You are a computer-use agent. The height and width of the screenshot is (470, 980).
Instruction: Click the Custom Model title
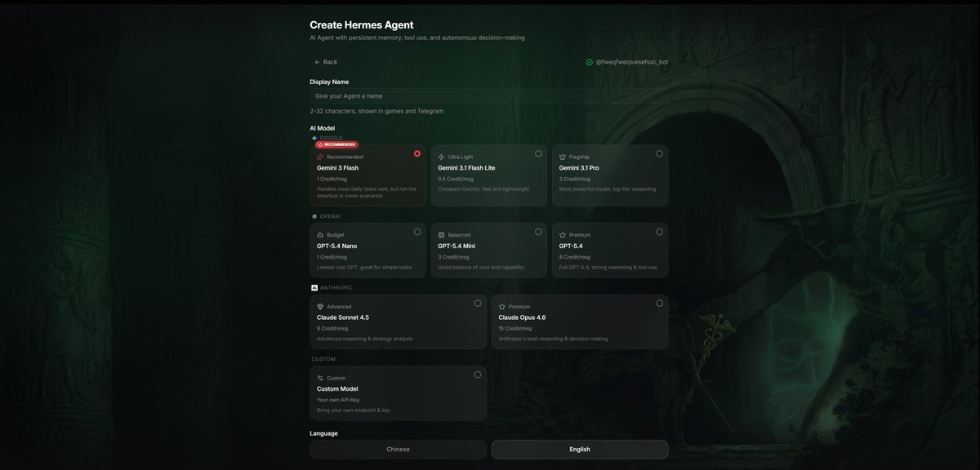(x=337, y=389)
